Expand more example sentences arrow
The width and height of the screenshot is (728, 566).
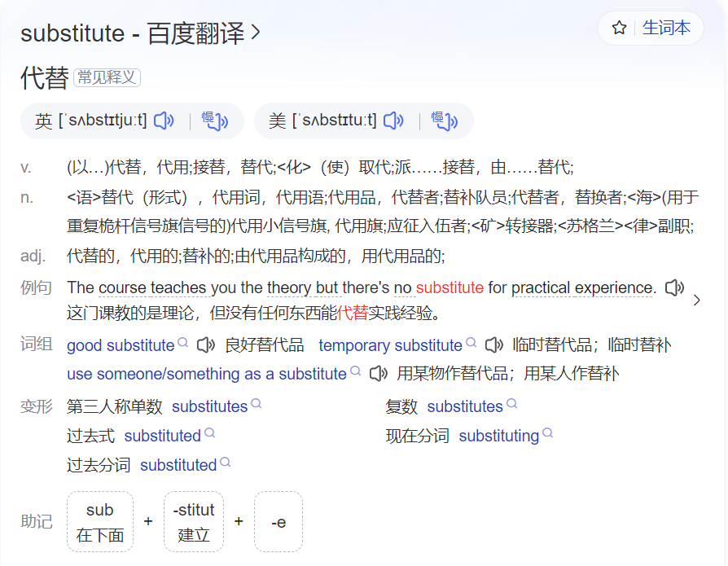[x=696, y=301]
